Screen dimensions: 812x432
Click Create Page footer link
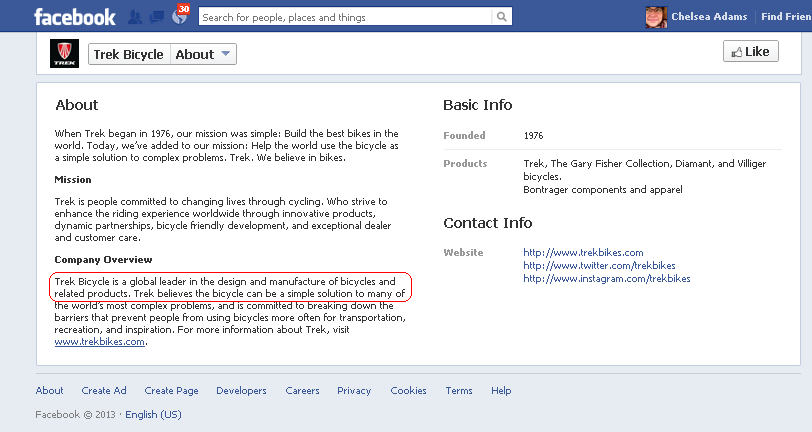pyautogui.click(x=171, y=391)
